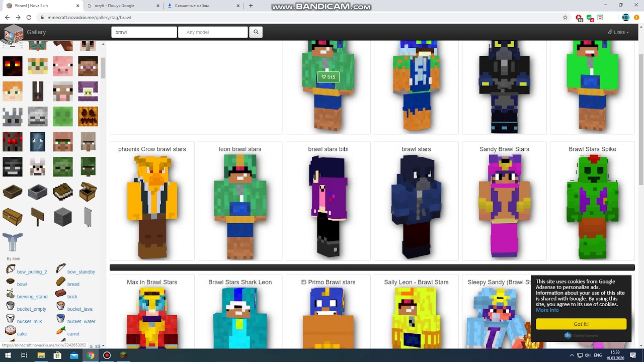Open the Windows Start menu
The image size is (644, 362).
tap(8, 355)
